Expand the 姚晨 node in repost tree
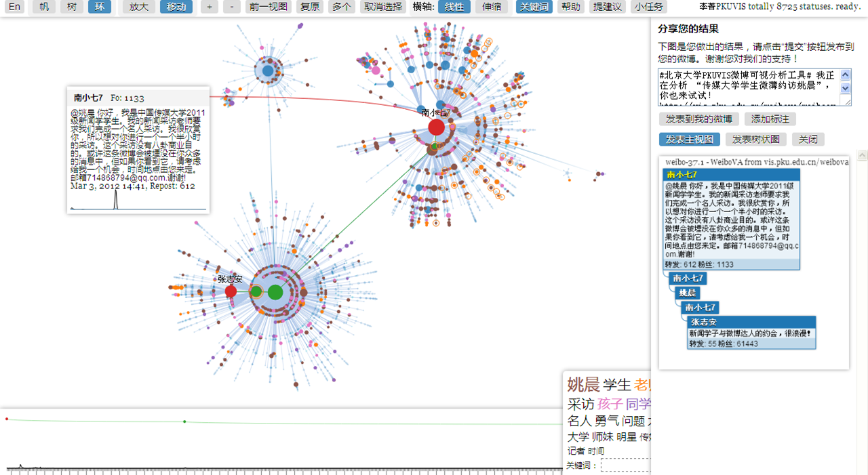The width and height of the screenshot is (868, 475). click(688, 293)
